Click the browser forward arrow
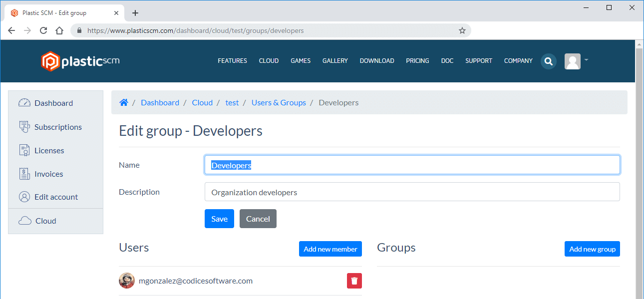The image size is (644, 299). click(27, 30)
